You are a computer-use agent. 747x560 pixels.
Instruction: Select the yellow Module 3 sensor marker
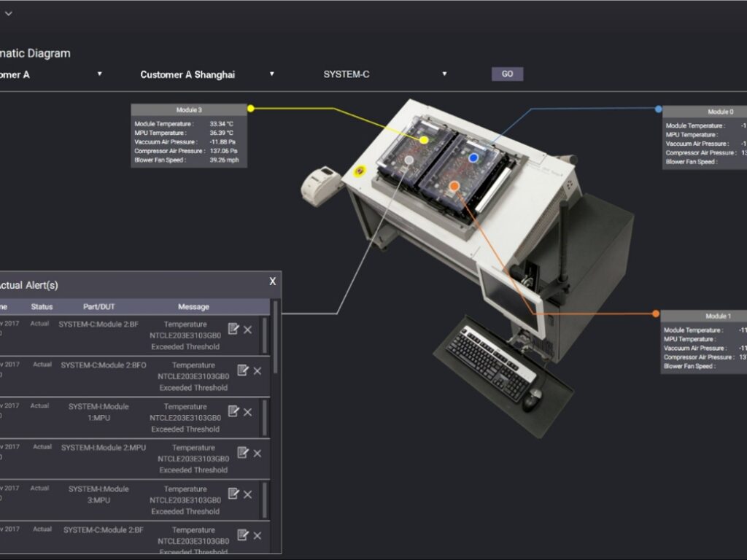(425, 140)
